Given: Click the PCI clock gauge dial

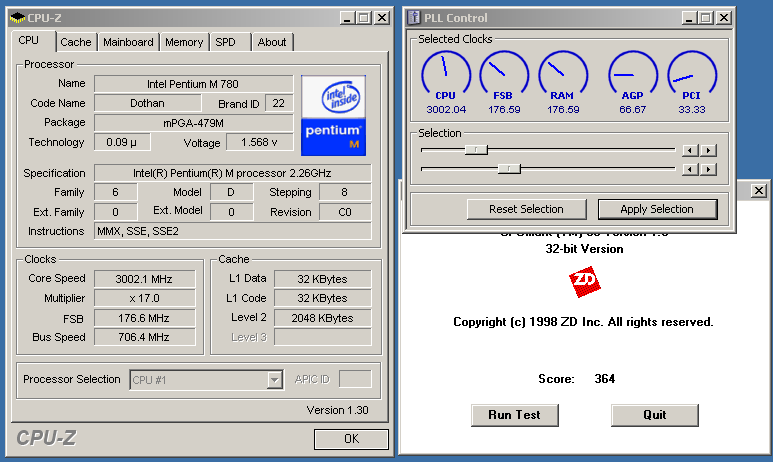Looking at the screenshot, I should (x=692, y=73).
